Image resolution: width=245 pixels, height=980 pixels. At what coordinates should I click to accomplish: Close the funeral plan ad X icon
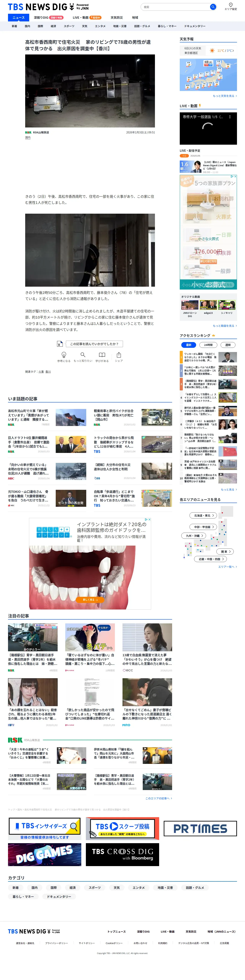[x=235, y=177]
